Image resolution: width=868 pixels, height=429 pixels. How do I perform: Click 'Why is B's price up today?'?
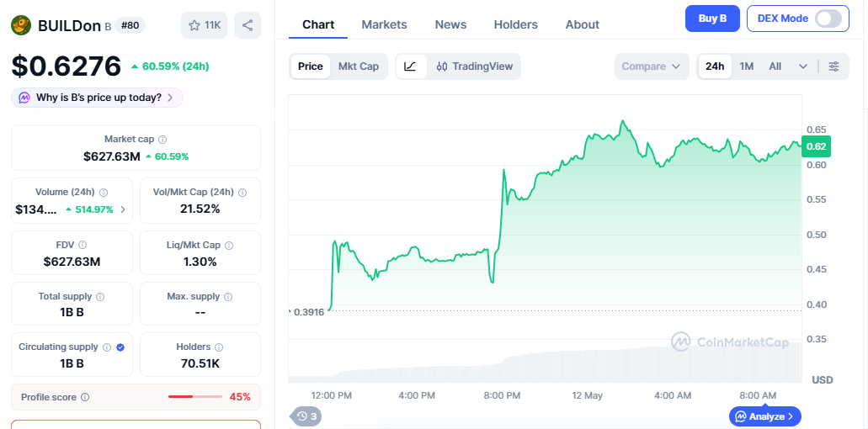tap(97, 98)
